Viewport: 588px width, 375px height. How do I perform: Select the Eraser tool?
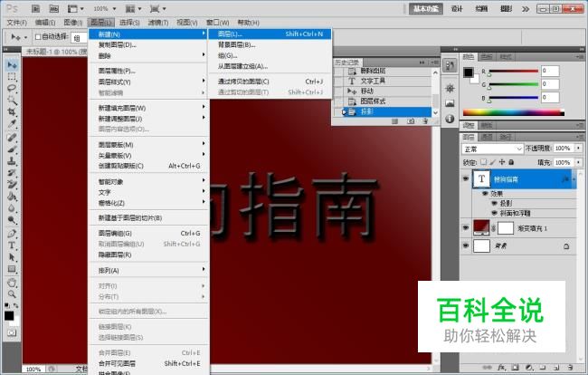tap(12, 184)
